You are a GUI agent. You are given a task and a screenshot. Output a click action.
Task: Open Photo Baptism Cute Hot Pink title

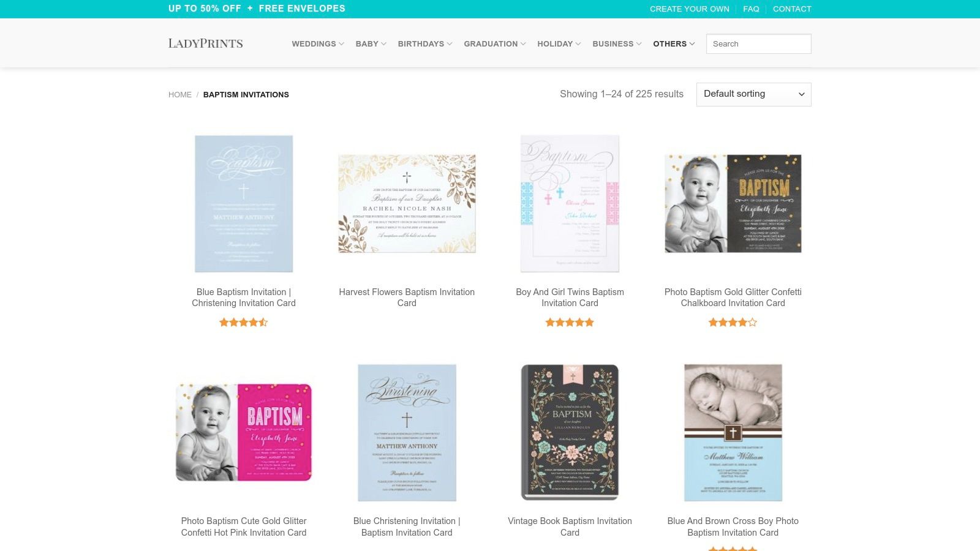[244, 527]
